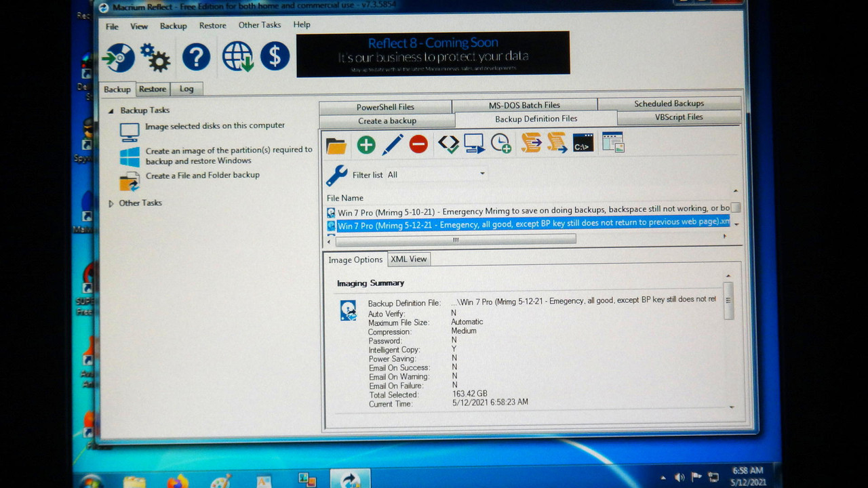Open the Restore menu

click(x=213, y=26)
